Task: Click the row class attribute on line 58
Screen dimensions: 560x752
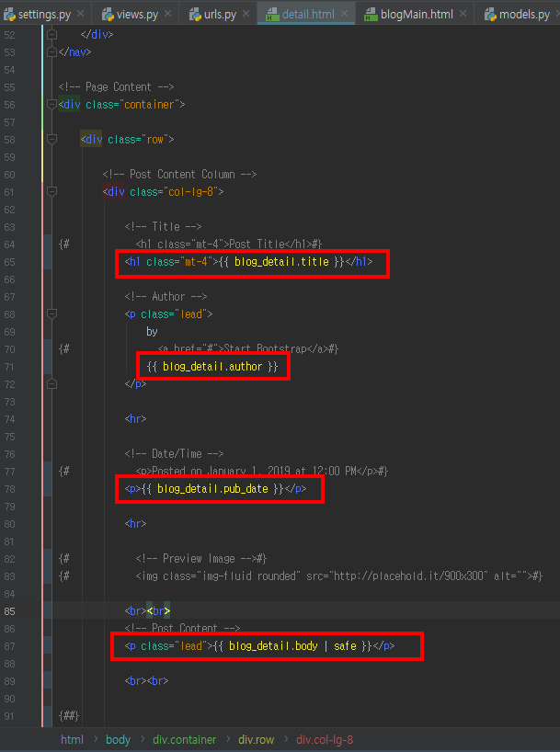Action: 138,139
